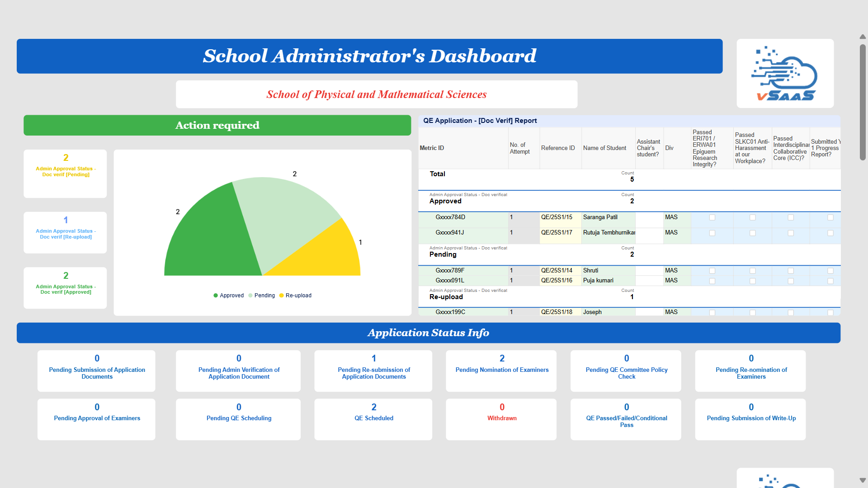Image resolution: width=868 pixels, height=488 pixels.
Task: Collapse the Re-upload group in report
Action: [446, 297]
